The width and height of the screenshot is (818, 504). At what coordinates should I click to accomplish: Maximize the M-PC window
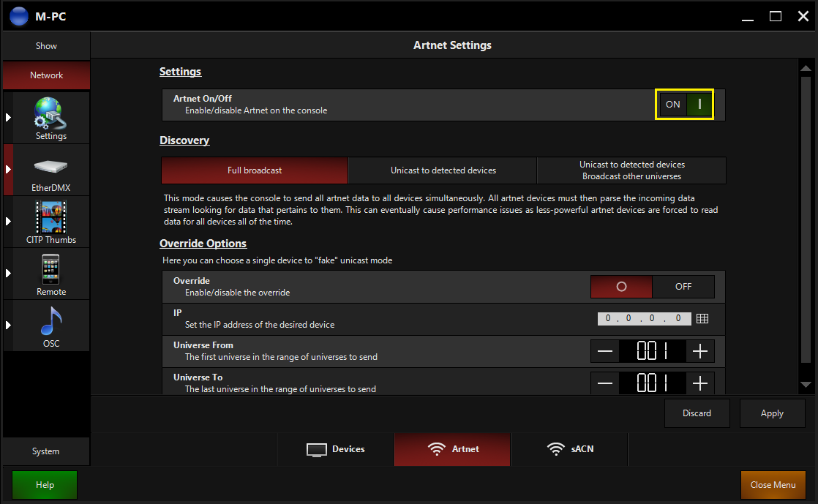click(776, 16)
